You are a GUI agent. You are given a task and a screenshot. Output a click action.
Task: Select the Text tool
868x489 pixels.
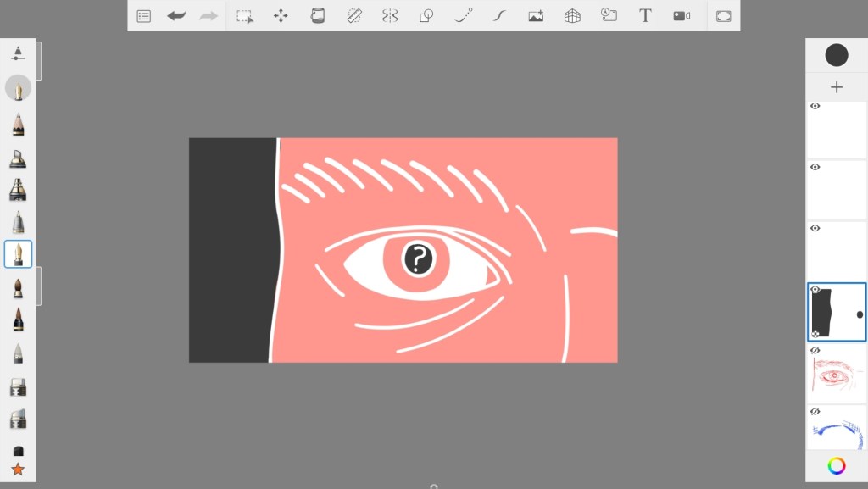click(x=645, y=16)
